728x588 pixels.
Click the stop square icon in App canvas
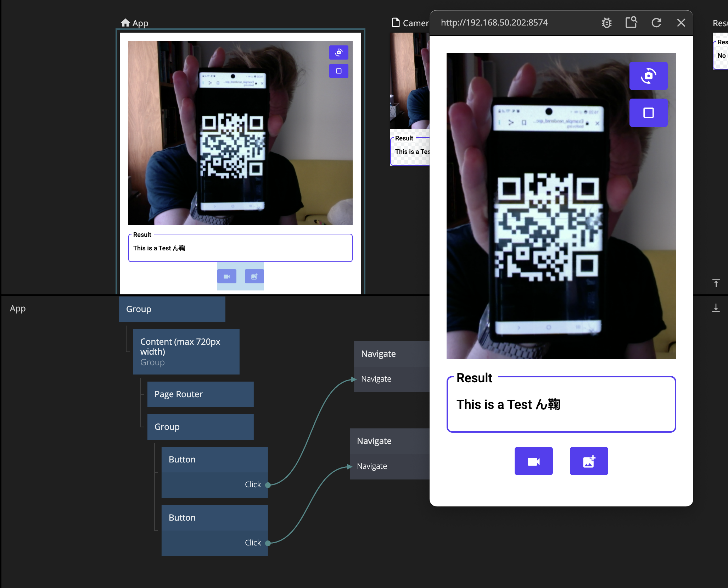[338, 71]
